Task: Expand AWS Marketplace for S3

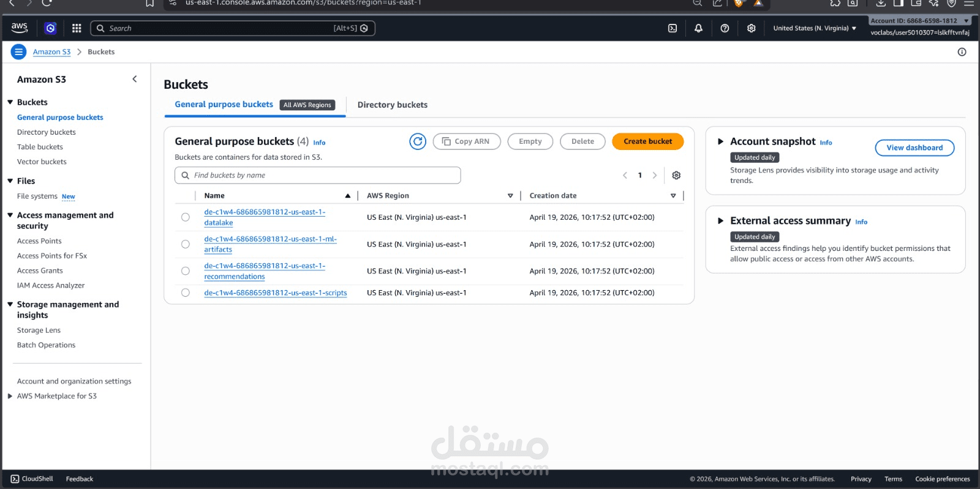Action: [10, 396]
